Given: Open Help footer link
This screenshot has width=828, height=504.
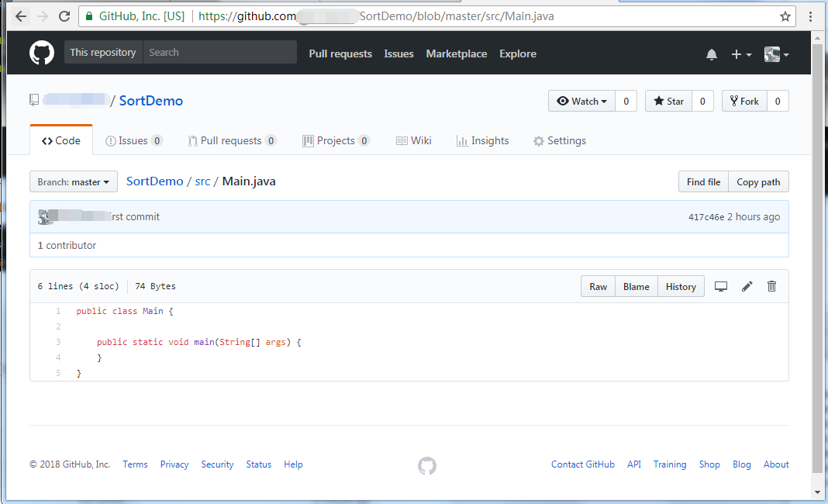Looking at the screenshot, I should click(293, 464).
